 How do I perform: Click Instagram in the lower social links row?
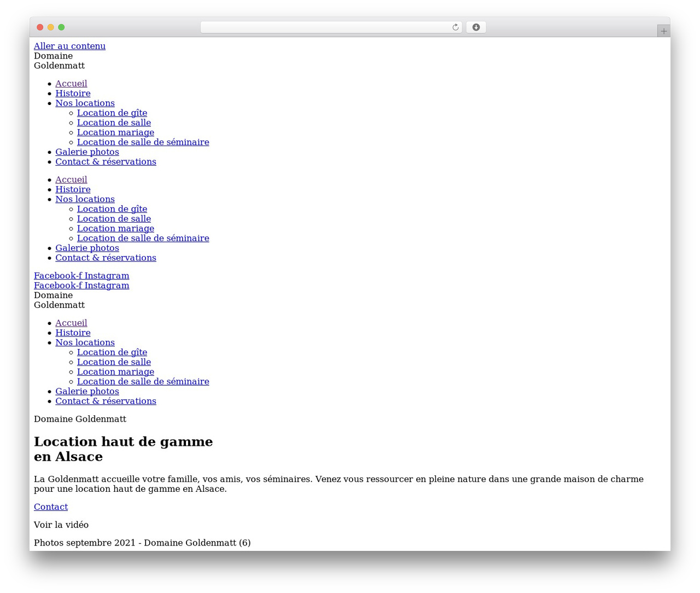[x=107, y=286]
